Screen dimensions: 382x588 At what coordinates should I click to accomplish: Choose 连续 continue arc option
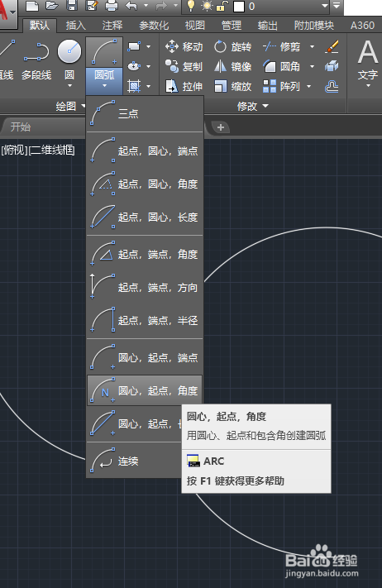coord(134,461)
